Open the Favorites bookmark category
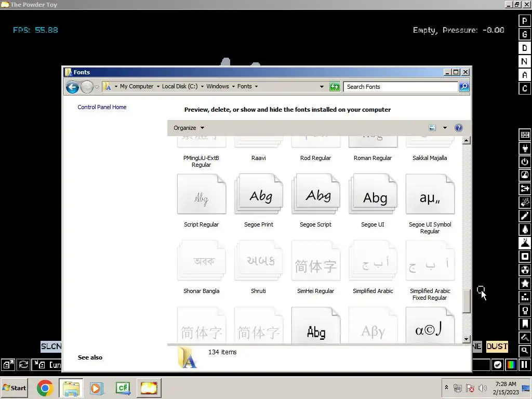This screenshot has height=399, width=532. click(x=525, y=324)
